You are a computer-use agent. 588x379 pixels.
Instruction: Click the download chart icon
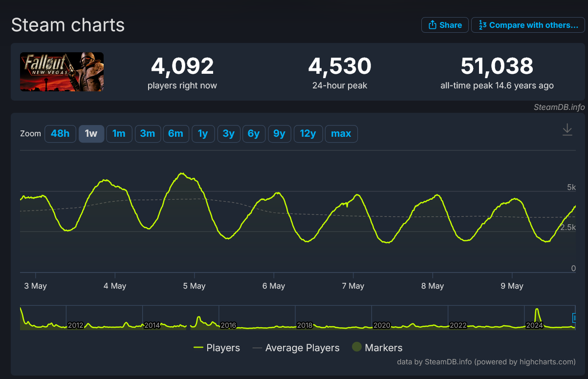567,130
